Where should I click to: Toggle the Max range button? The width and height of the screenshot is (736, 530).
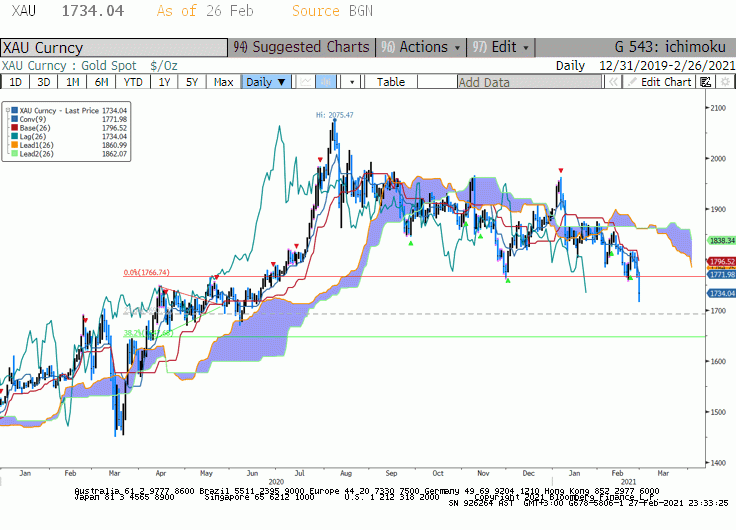[x=223, y=82]
